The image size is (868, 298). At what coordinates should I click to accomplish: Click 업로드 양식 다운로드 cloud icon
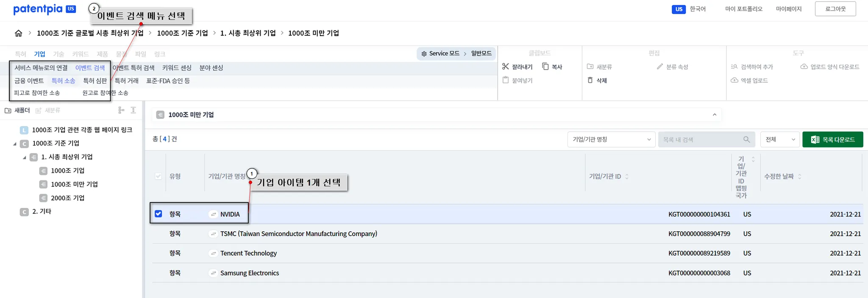[x=804, y=67]
